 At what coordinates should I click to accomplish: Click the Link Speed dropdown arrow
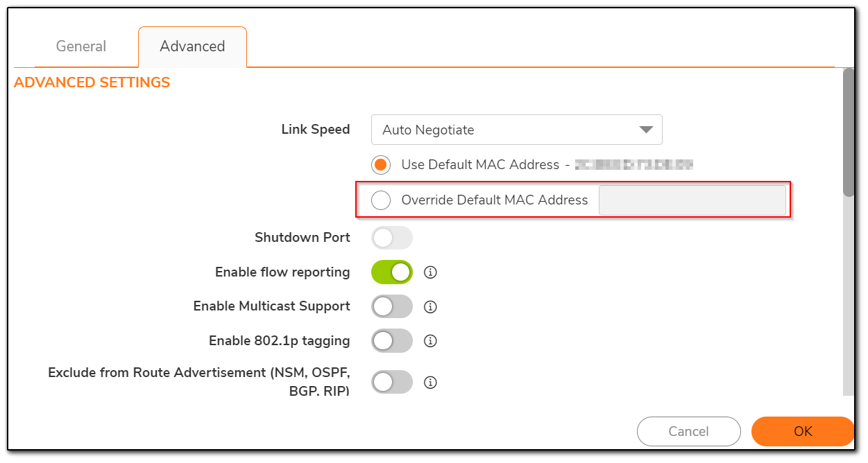646,130
